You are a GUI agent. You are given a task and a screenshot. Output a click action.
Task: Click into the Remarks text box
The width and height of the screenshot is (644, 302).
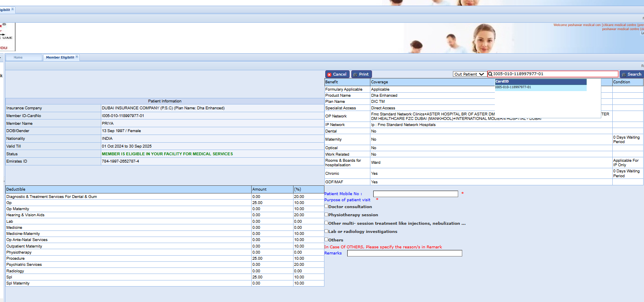[x=405, y=253]
